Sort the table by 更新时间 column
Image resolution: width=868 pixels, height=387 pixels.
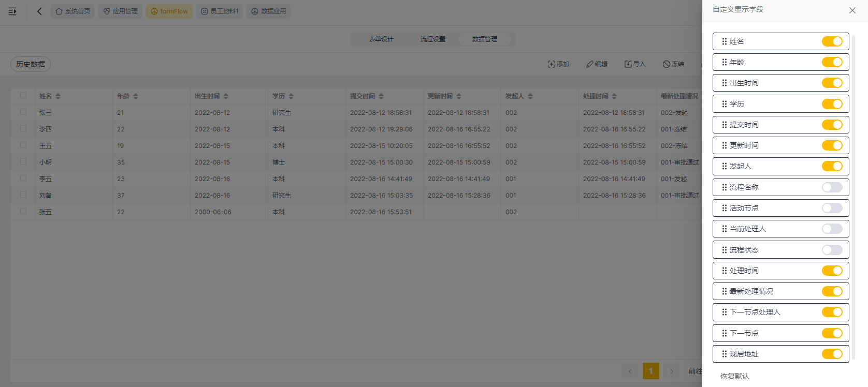459,96
